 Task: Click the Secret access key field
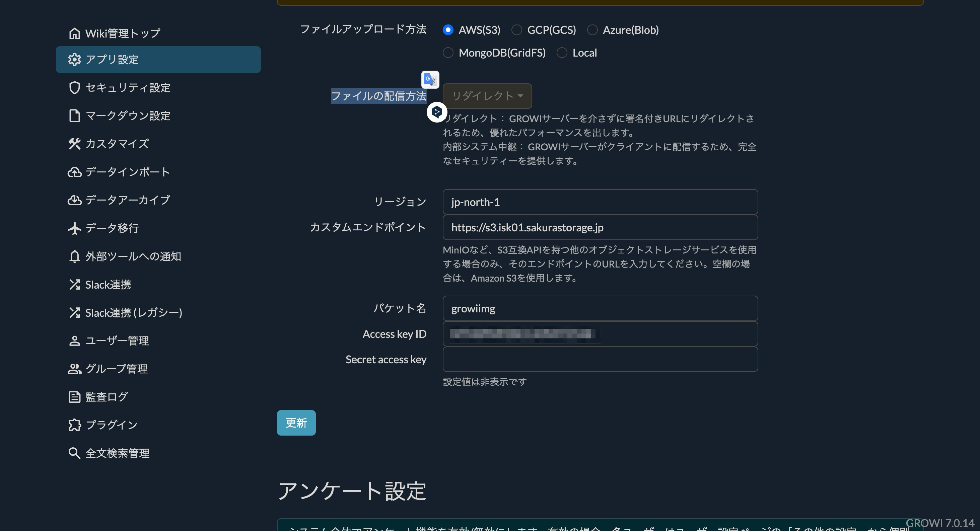[600, 360]
